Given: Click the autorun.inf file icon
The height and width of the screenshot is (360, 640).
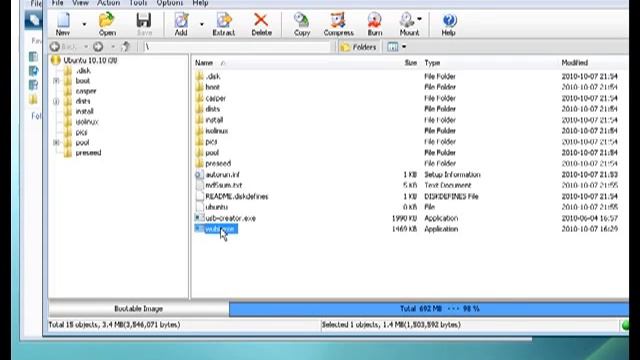Looking at the screenshot, I should [199, 174].
